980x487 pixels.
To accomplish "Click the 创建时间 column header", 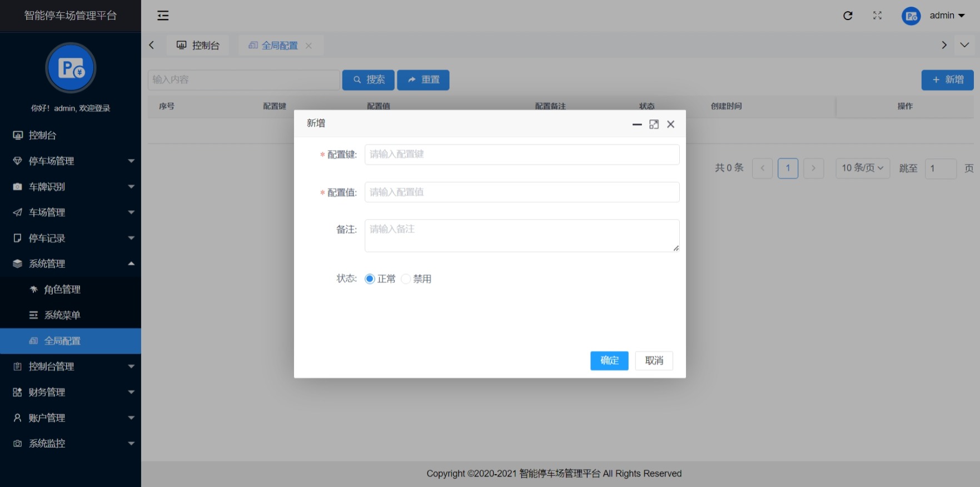I will click(x=726, y=106).
